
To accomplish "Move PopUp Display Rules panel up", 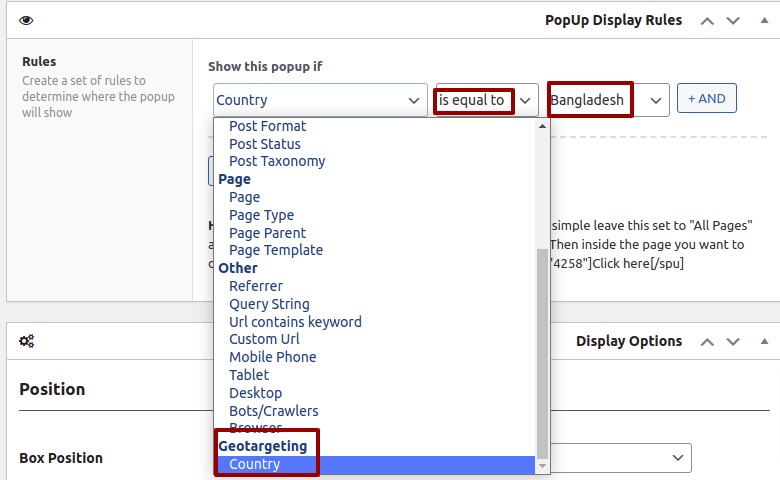I will point(707,21).
